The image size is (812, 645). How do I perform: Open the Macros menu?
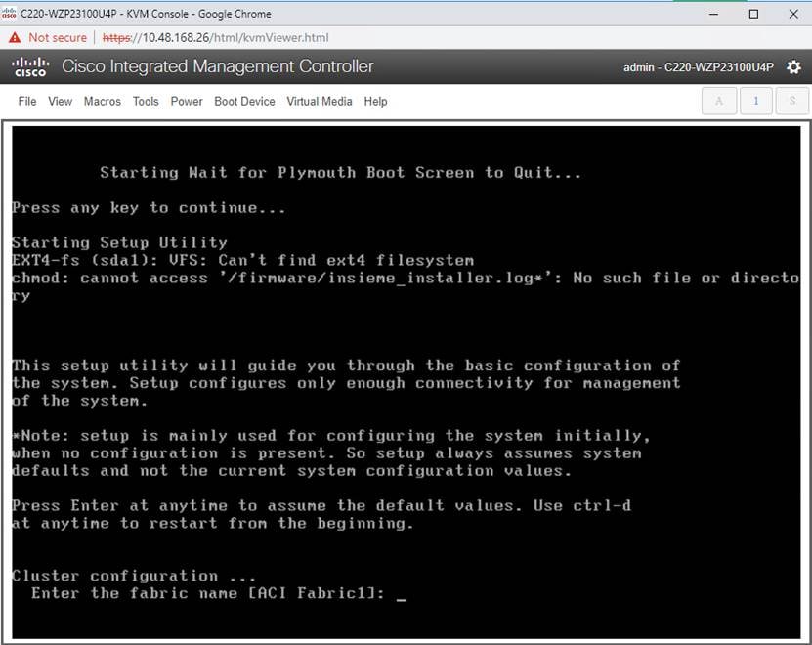(102, 101)
